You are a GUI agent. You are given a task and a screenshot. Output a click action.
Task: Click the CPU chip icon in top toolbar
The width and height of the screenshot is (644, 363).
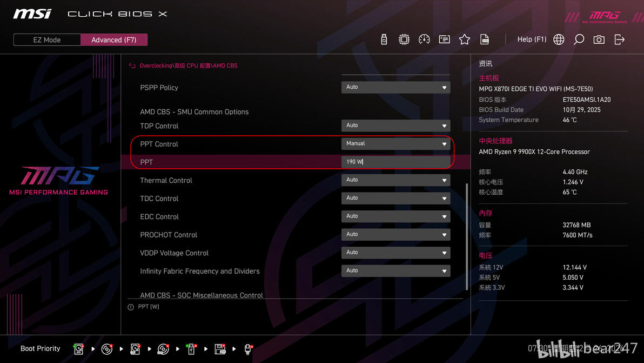(x=404, y=39)
